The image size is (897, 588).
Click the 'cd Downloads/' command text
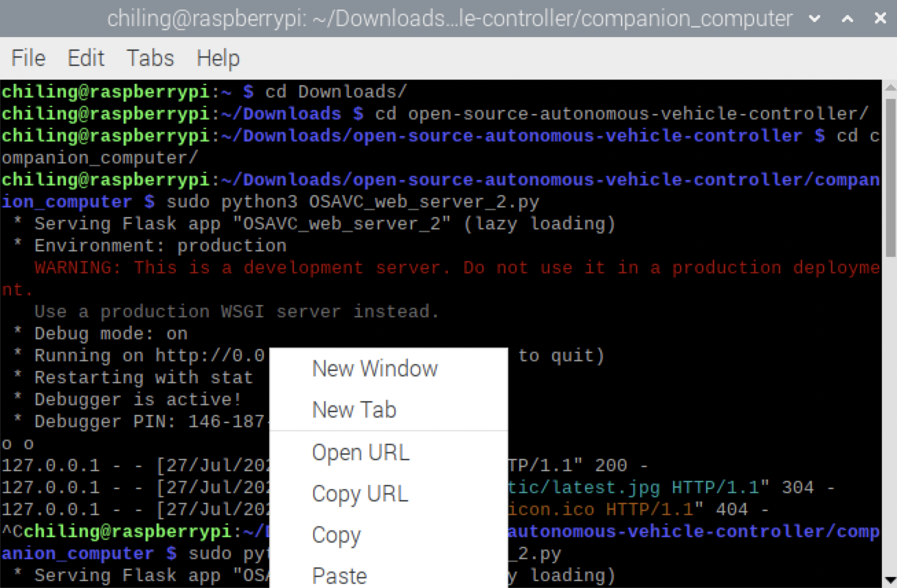pos(337,91)
